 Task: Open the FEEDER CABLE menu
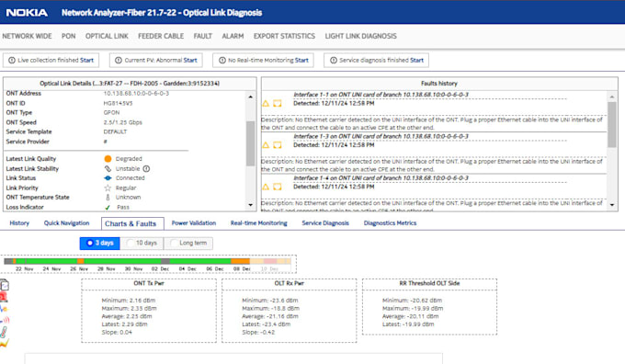pyautogui.click(x=161, y=36)
